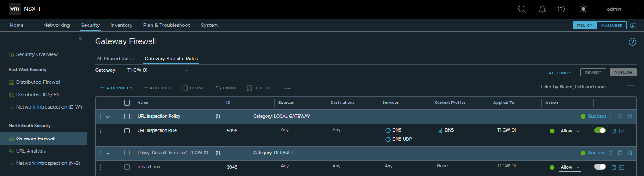Go to the Home tab
Screen dimensions: 644x176
[x=17, y=25]
